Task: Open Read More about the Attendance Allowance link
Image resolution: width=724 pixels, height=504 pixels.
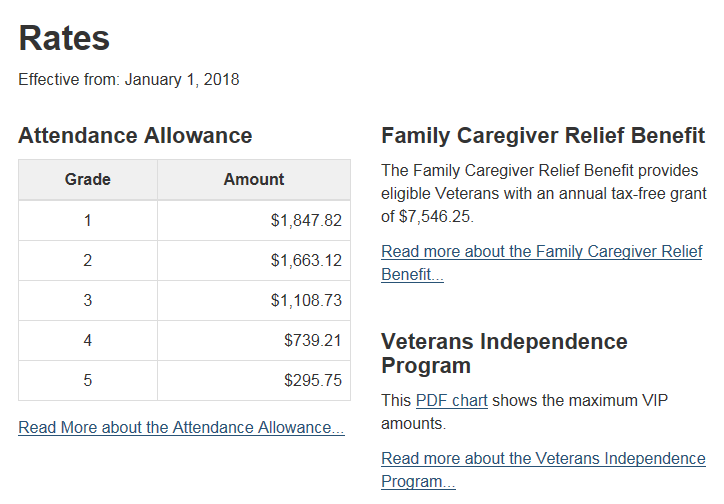Action: pos(181,427)
